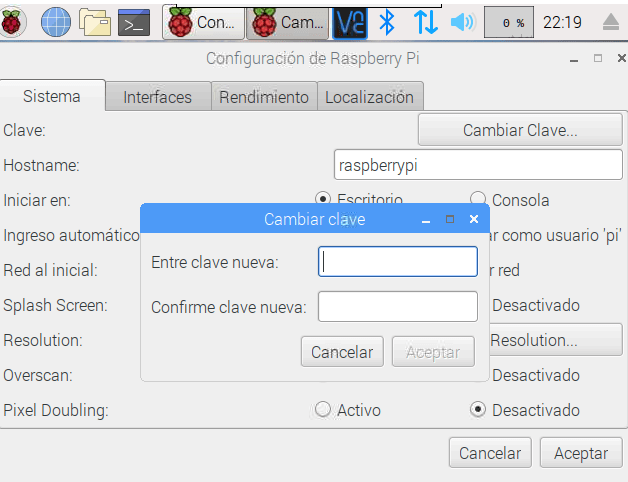Image resolution: width=628 pixels, height=482 pixels.
Task: Click the 22:19 clock
Action: coord(562,22)
